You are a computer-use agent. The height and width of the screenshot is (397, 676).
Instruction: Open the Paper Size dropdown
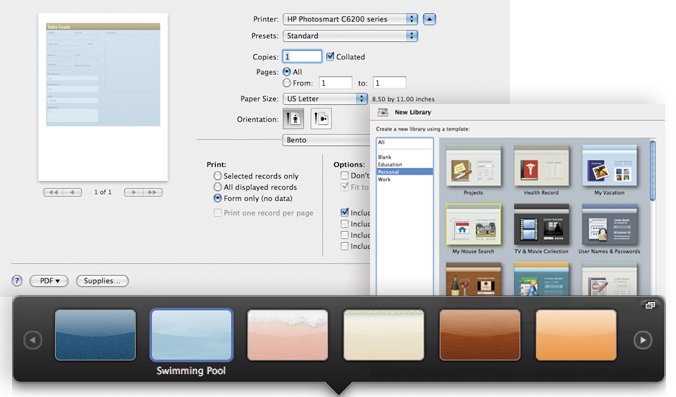pyautogui.click(x=325, y=99)
